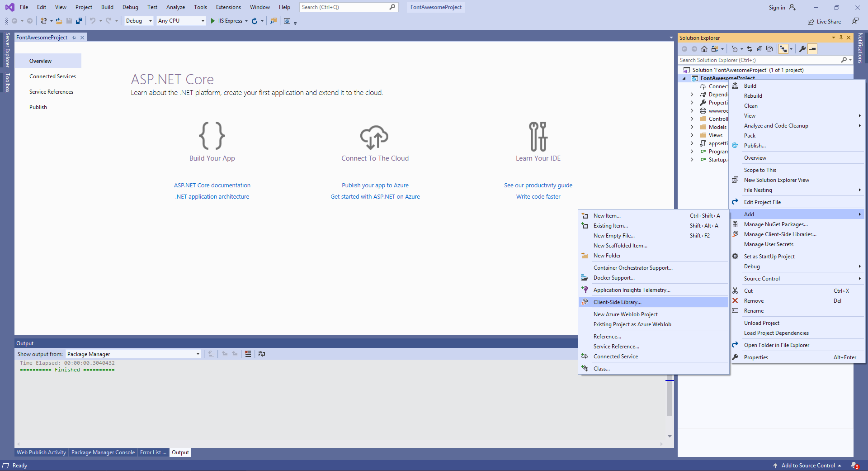
Task: Click the Build Your App braces icon
Action: 212,135
